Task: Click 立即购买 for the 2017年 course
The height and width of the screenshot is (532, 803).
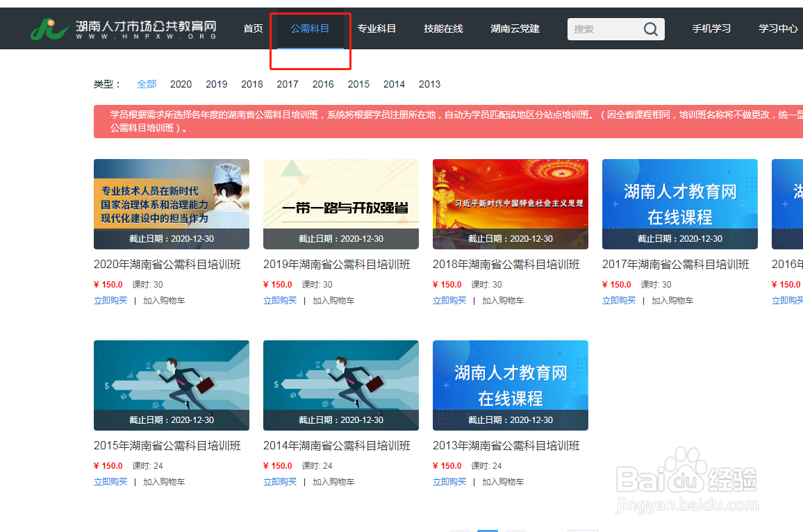Action: coord(619,301)
